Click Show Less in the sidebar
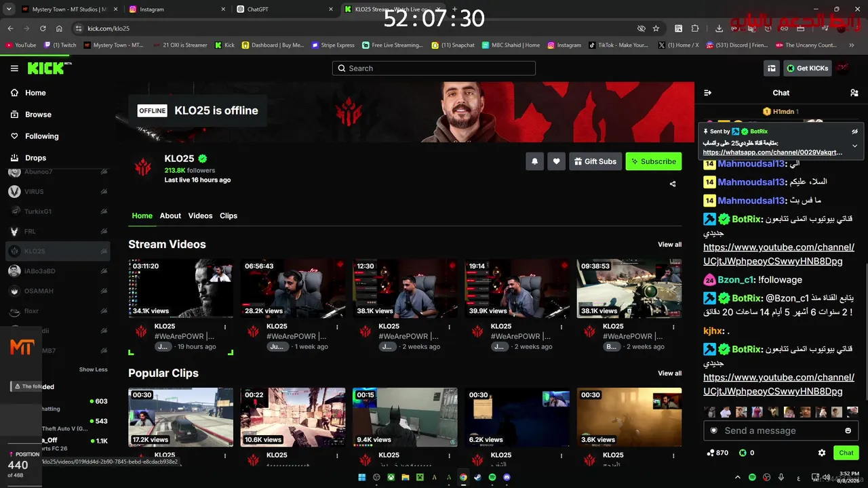The image size is (868, 488). pyautogui.click(x=93, y=369)
